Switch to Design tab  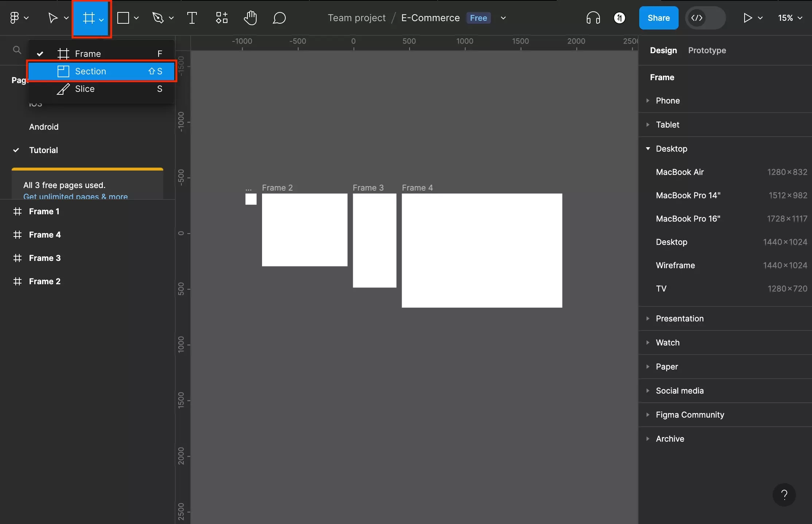[663, 50]
